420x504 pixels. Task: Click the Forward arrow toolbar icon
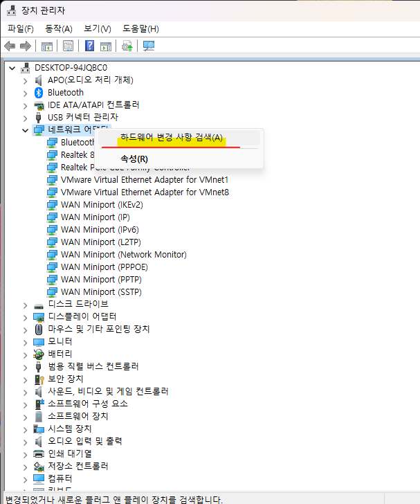pos(26,46)
